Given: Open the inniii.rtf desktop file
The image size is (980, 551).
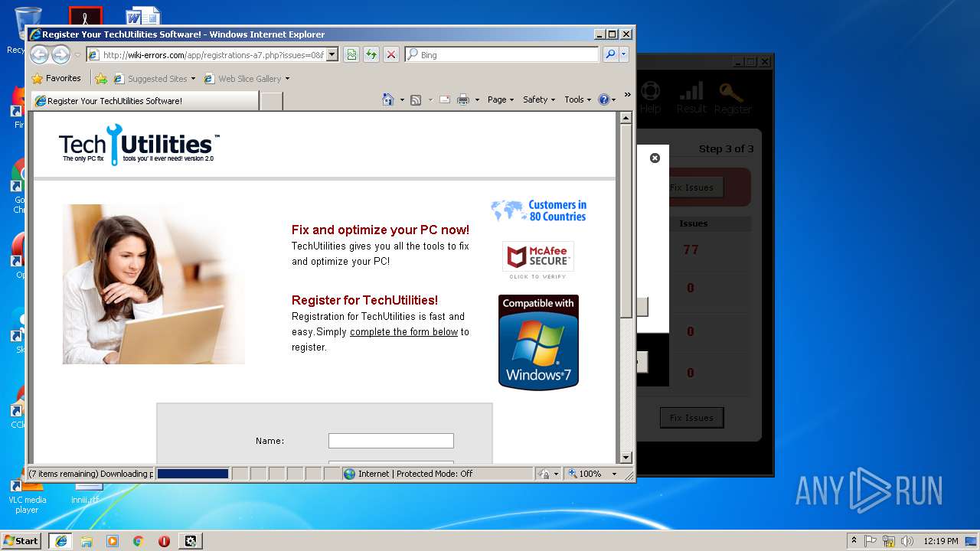Looking at the screenshot, I should click(87, 495).
